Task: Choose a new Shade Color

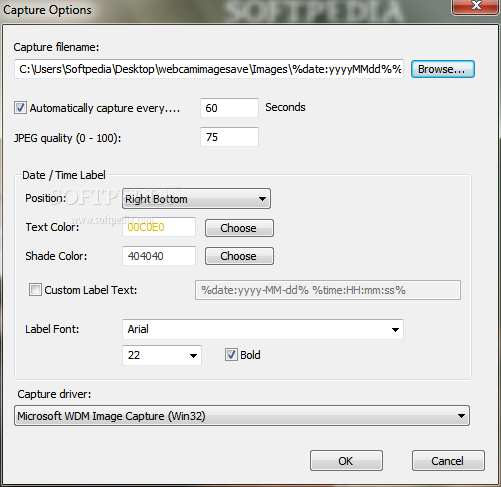Action: (x=239, y=256)
